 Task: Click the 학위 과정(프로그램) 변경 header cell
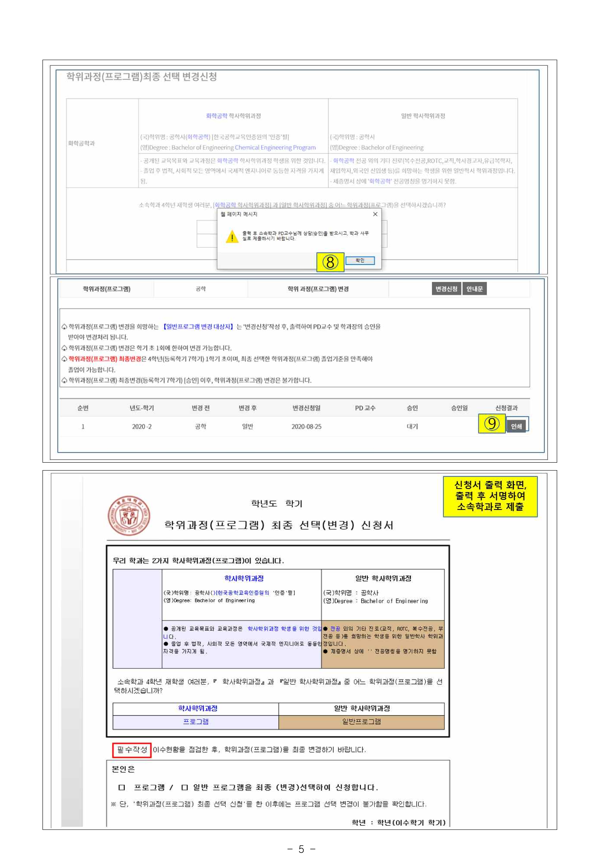(318, 289)
